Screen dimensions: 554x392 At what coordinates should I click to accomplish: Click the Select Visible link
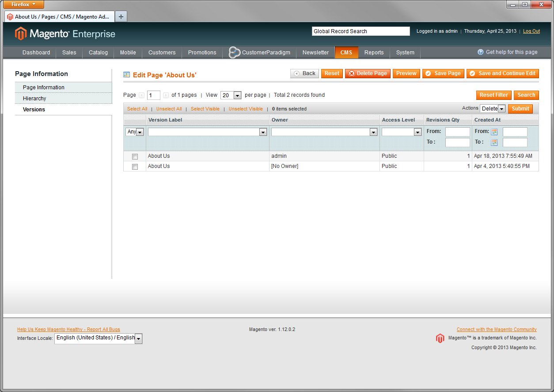(205, 109)
